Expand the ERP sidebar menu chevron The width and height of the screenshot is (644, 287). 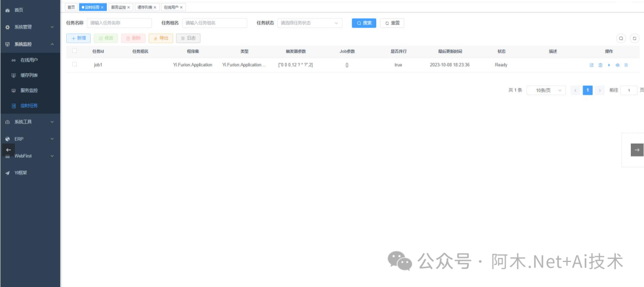point(52,139)
